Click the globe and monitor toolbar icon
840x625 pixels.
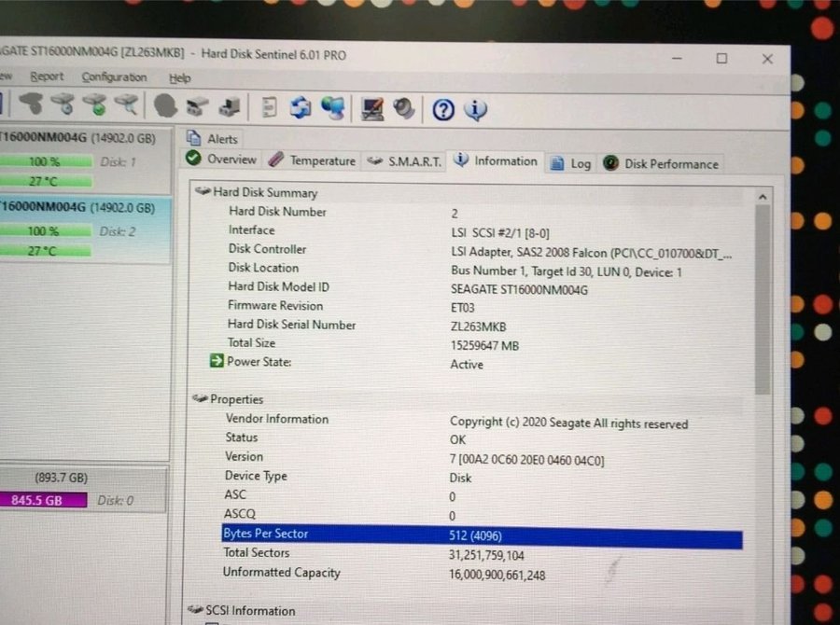[x=332, y=108]
